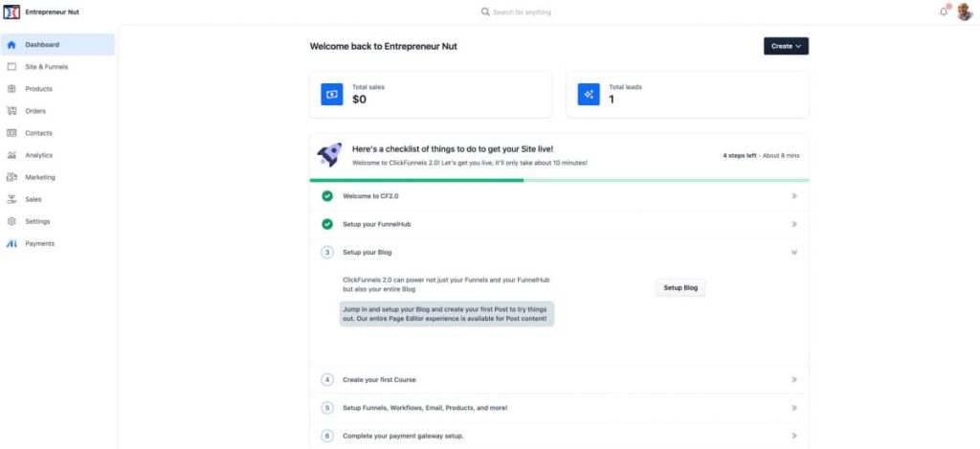Image resolution: width=980 pixels, height=449 pixels.
Task: Click step 4 circle for Create your first Course
Action: tap(327, 380)
